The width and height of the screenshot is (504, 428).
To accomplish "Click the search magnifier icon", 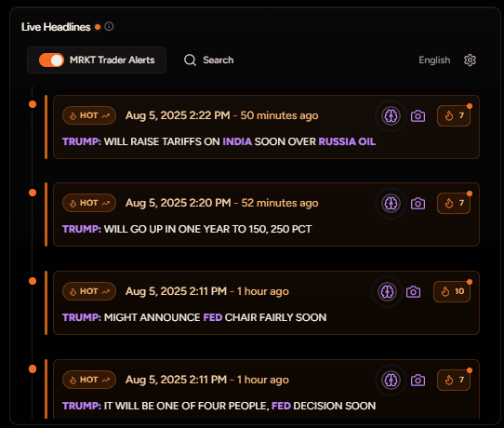I will tap(190, 60).
